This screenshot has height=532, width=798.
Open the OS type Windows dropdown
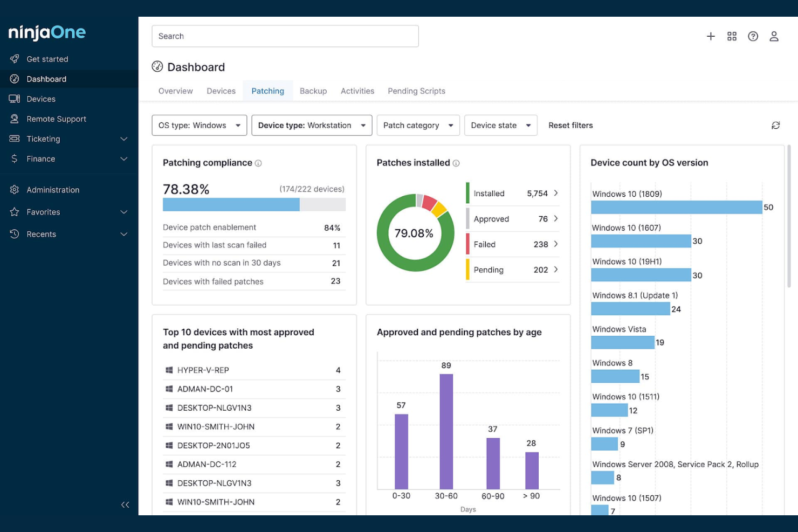[x=199, y=126]
